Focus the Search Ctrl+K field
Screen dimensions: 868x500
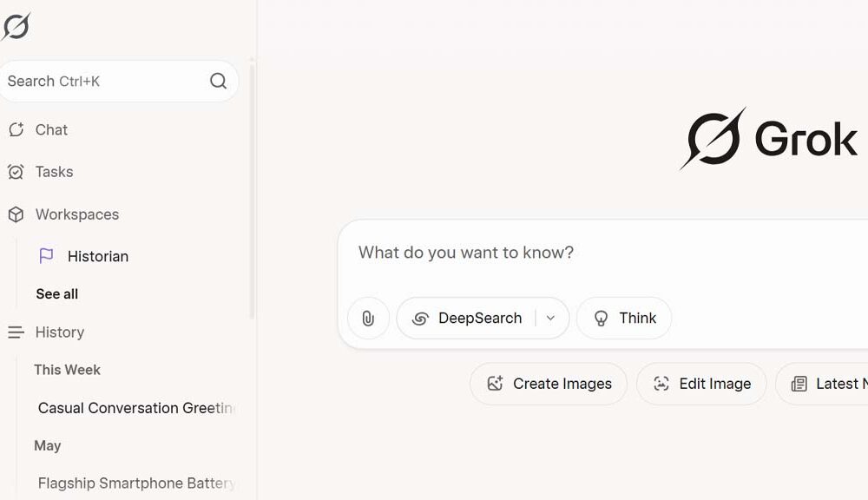119,81
